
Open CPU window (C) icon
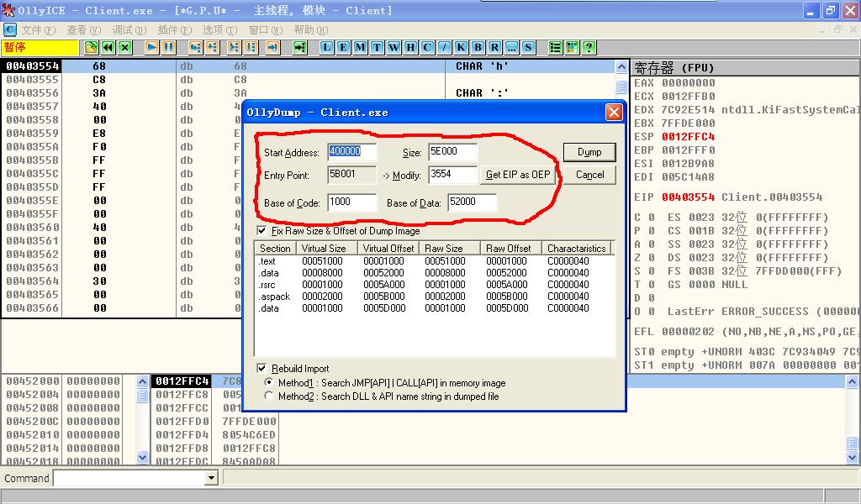tap(428, 47)
